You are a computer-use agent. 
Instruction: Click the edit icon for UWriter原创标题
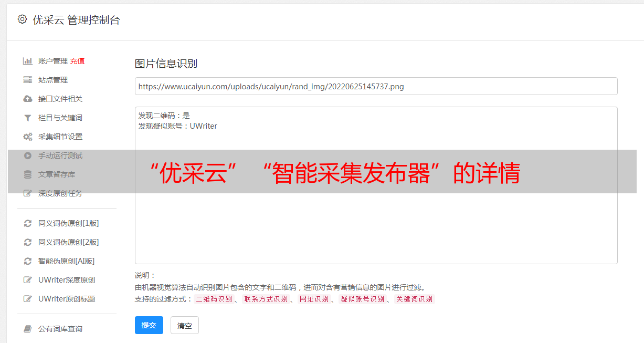[28, 299]
